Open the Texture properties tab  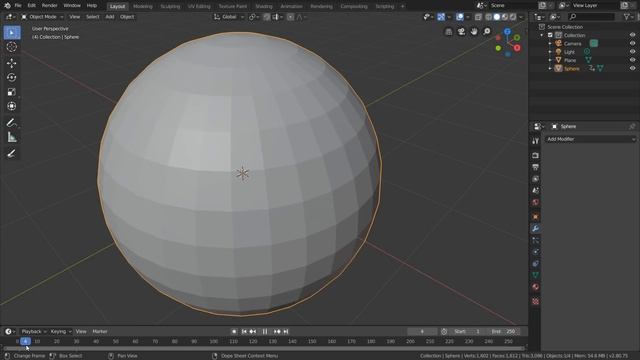(x=536, y=301)
